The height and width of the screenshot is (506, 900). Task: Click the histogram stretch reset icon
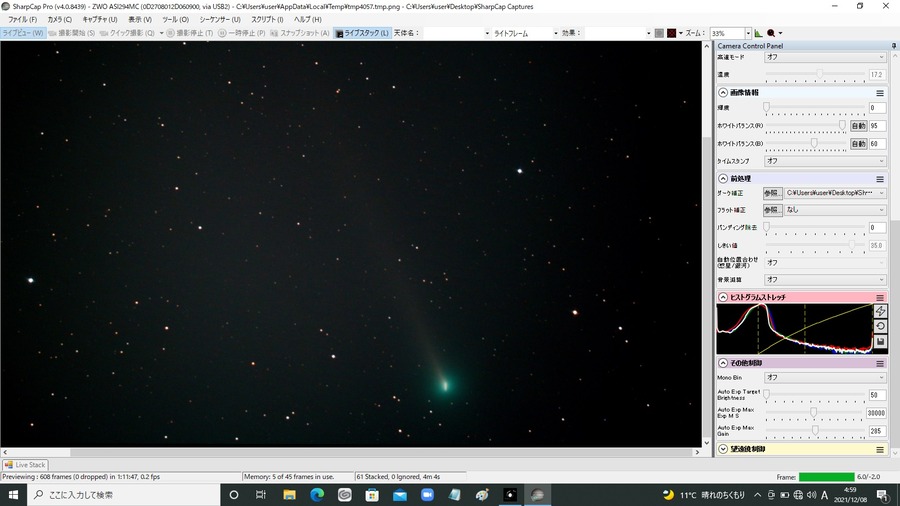pos(880,326)
